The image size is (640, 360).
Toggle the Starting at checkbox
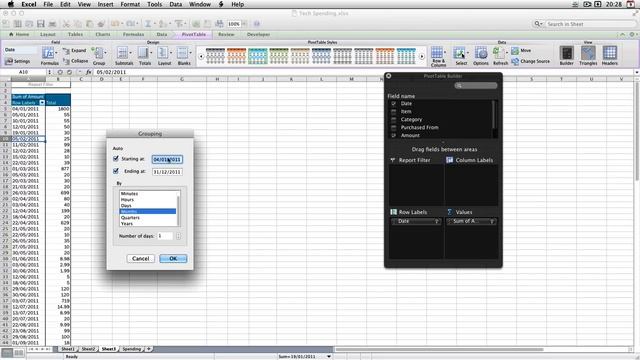[x=116, y=158]
